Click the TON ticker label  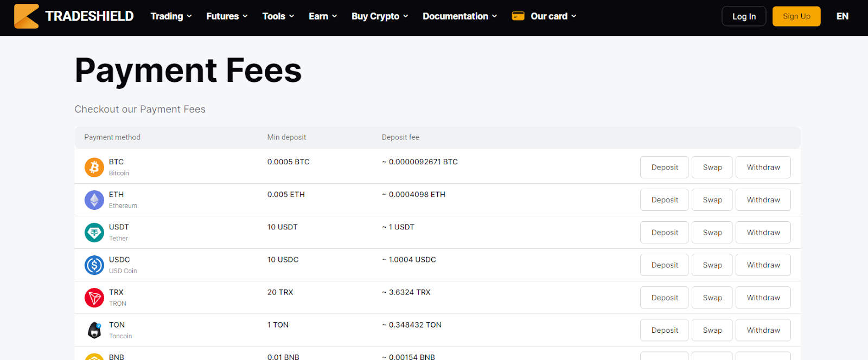tap(117, 324)
